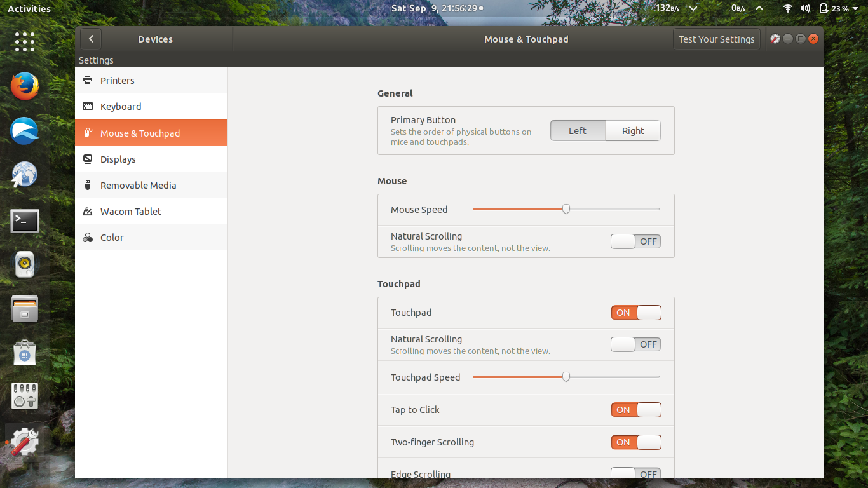Launch Firefox from the dock
Viewport: 868px width, 488px height.
click(24, 86)
